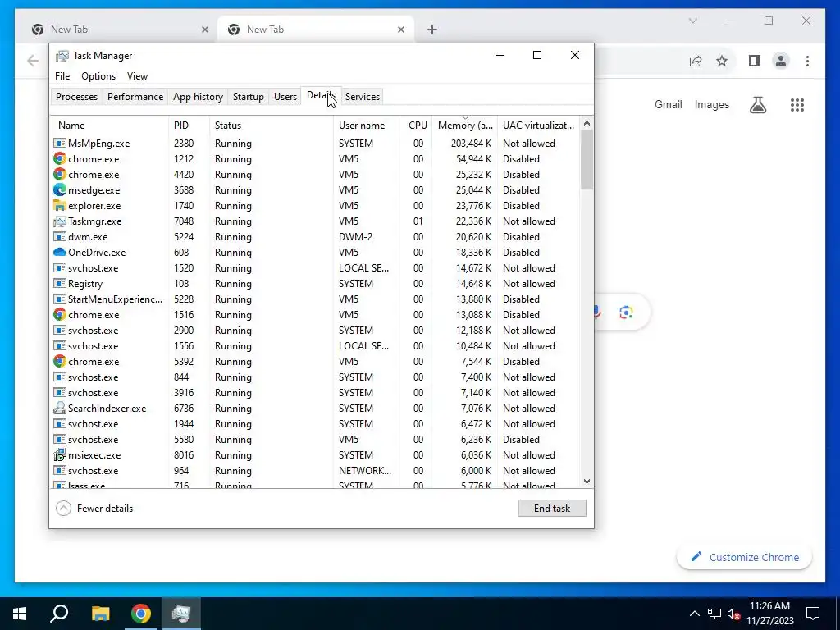Open the Options menu
This screenshot has height=630, width=840.
(98, 76)
